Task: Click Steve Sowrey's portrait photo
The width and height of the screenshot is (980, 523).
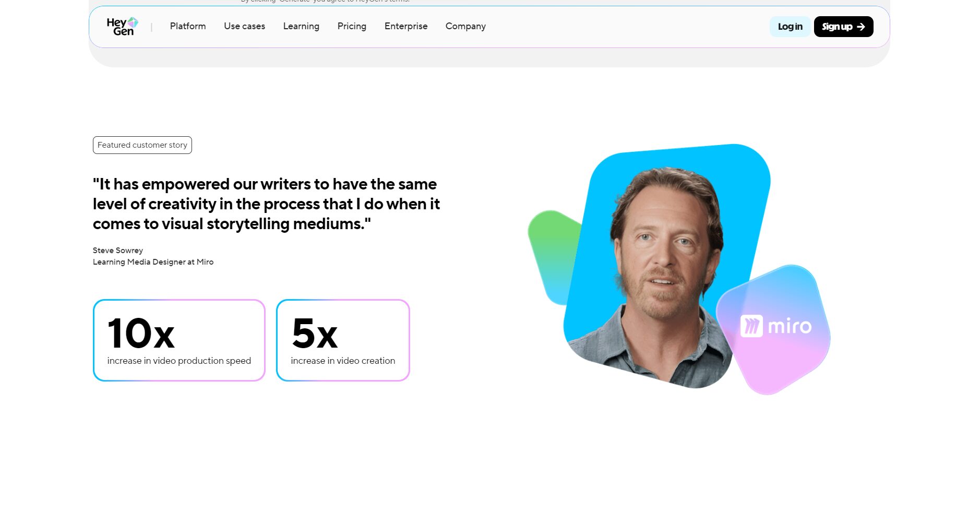Action: pos(663,261)
